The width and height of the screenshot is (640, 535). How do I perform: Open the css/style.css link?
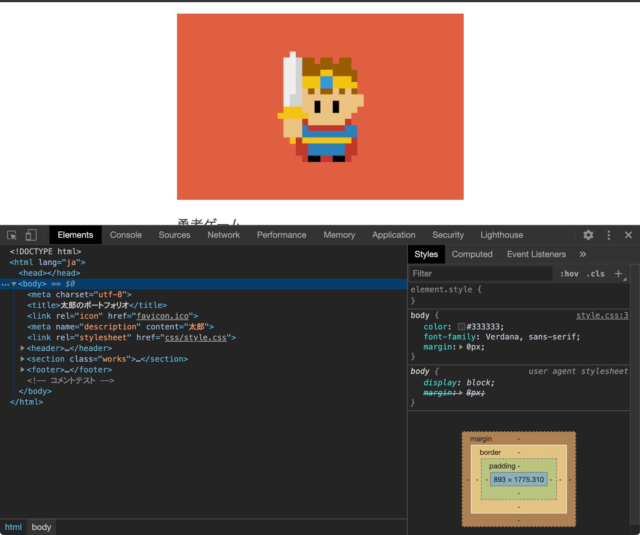[196, 337]
